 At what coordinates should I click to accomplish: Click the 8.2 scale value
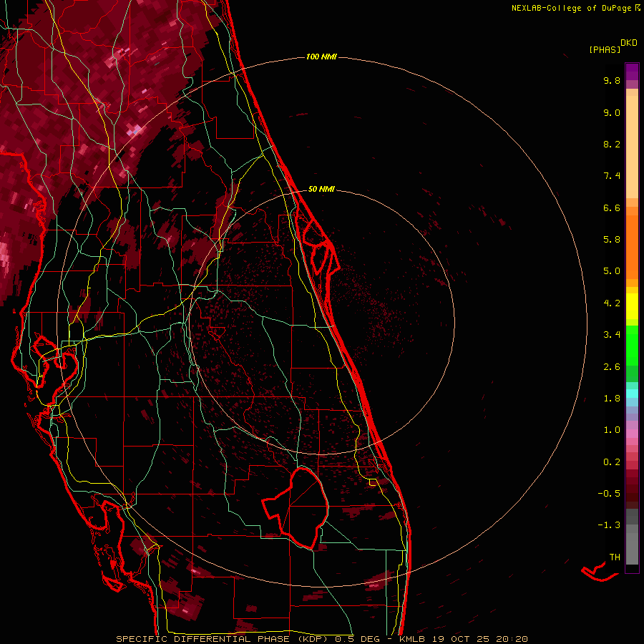click(612, 144)
